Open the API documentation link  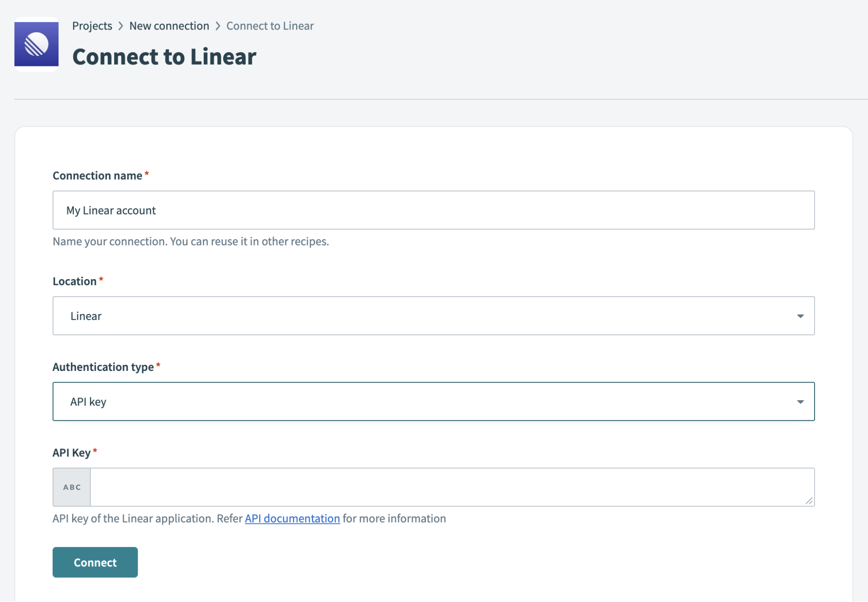[x=292, y=518]
